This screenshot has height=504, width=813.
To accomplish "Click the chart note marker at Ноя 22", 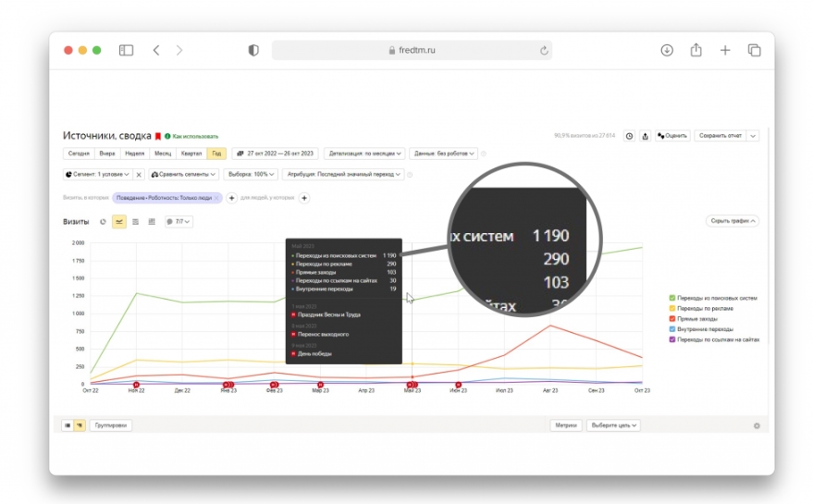I will coord(136,385).
